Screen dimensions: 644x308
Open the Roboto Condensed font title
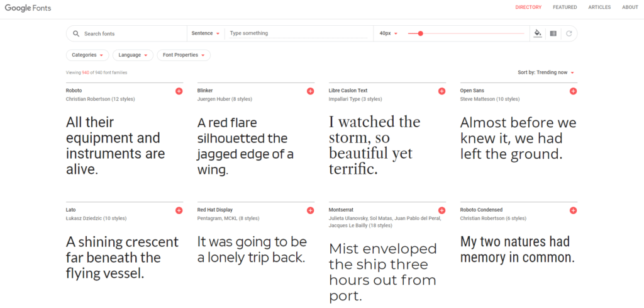click(x=481, y=210)
